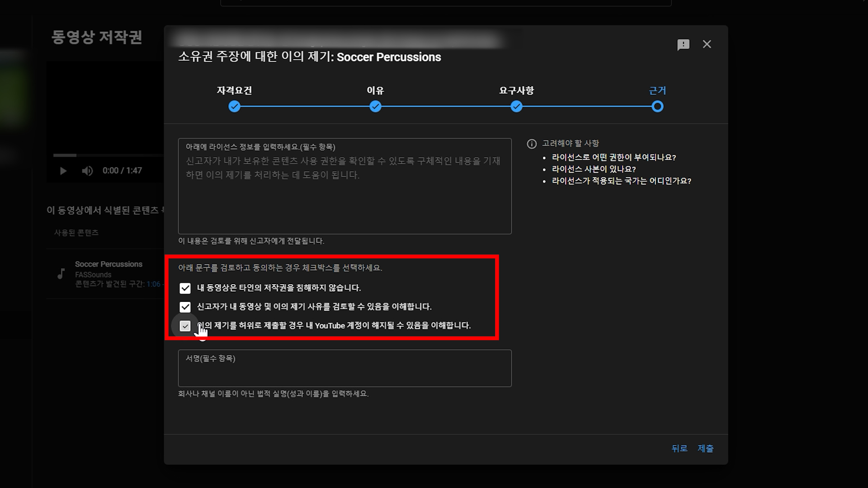Click the 서명 signature input field
Viewport: 868px width, 488px height.
tap(344, 373)
